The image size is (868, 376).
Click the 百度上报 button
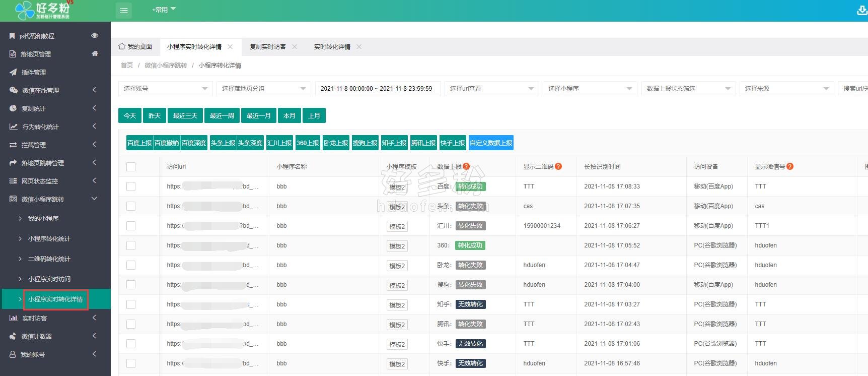pos(139,143)
